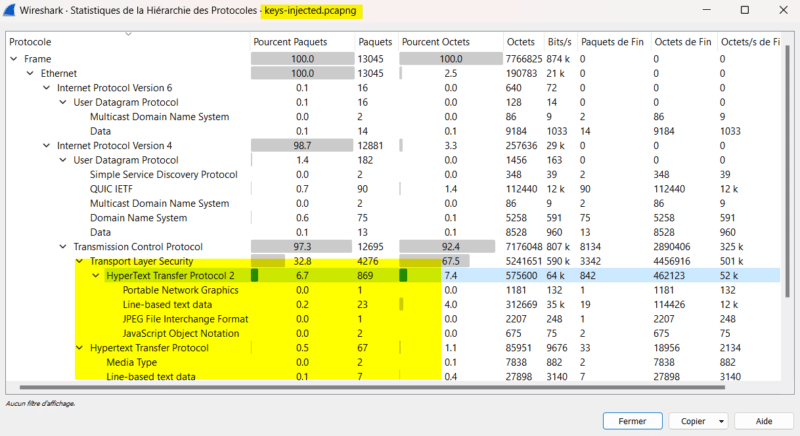Click the Wireshark shark fin title icon

coord(9,10)
